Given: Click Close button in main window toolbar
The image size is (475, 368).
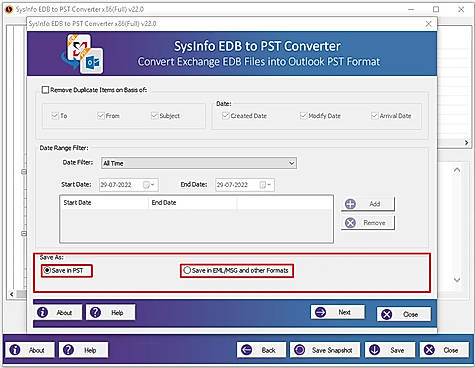Looking at the screenshot, I should click(445, 350).
